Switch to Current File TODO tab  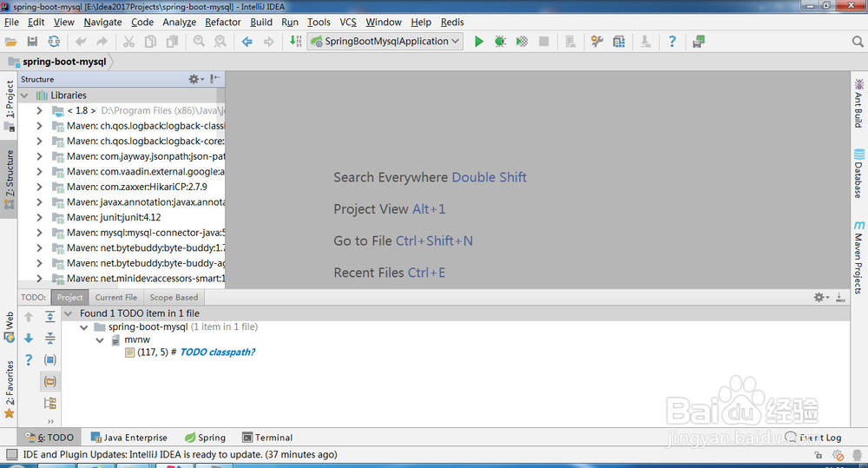click(115, 298)
